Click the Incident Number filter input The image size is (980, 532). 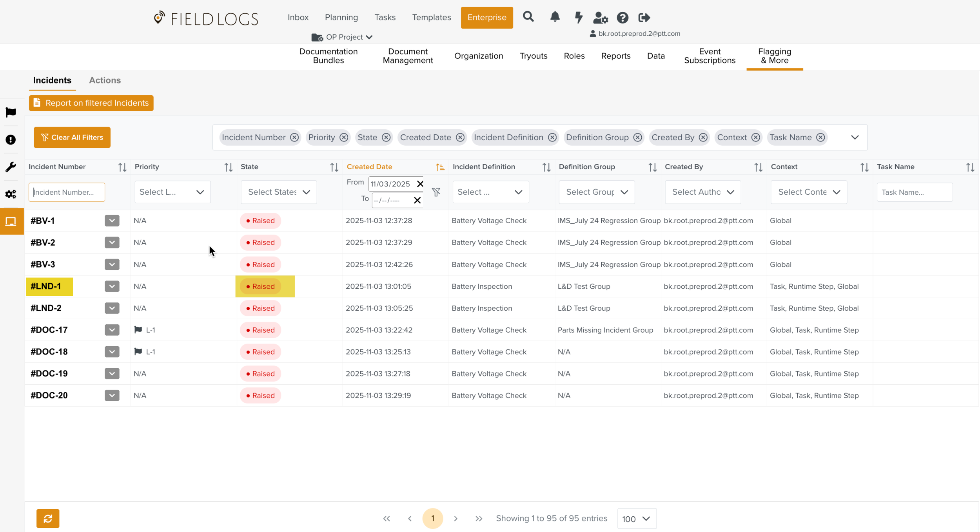67,192
